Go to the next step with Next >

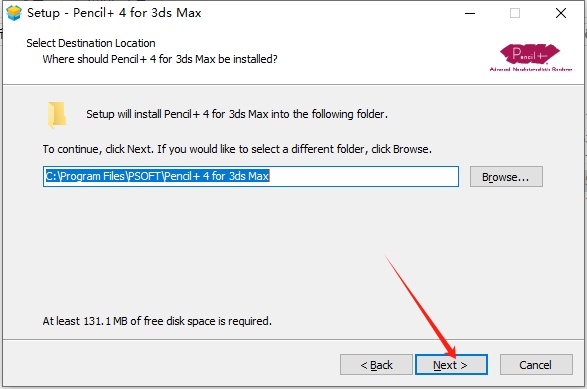point(451,365)
